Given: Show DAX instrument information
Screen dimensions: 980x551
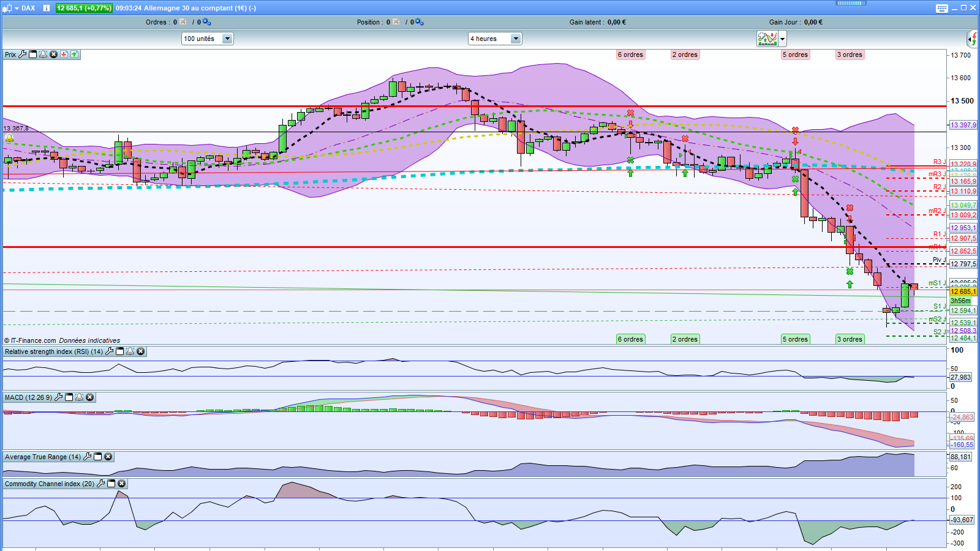Looking at the screenshot, I should (x=46, y=8).
